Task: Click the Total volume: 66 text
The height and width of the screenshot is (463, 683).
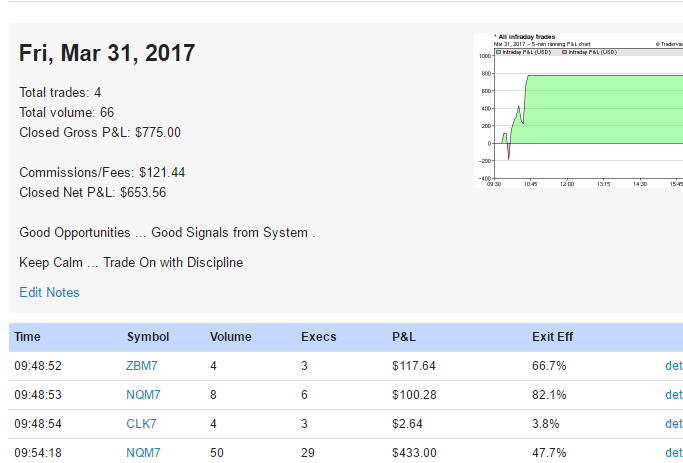Action: click(x=67, y=112)
